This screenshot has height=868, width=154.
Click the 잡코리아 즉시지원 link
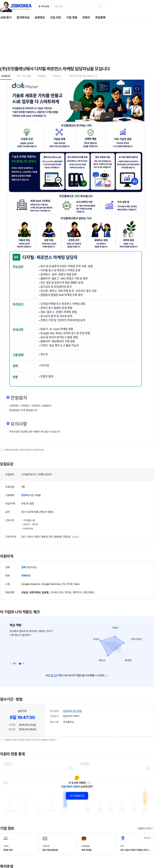pos(72,711)
